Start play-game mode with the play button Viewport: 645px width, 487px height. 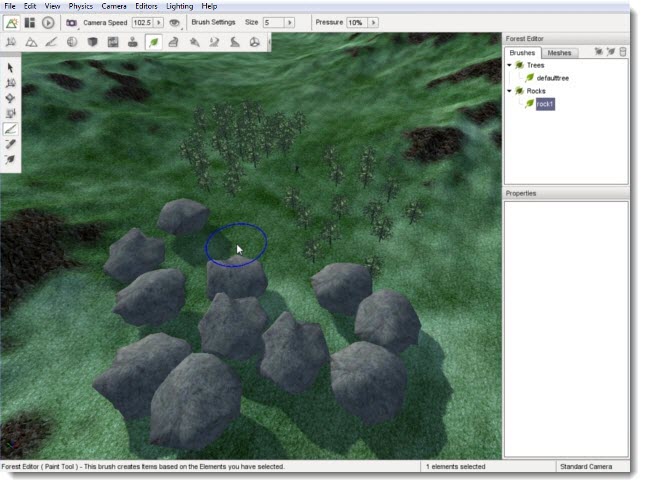48,23
